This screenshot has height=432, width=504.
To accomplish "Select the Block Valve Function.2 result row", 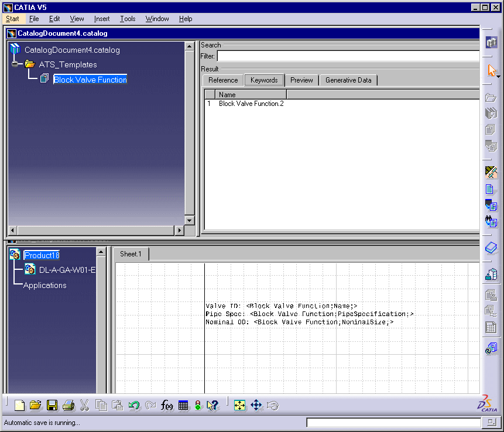I will (251, 104).
